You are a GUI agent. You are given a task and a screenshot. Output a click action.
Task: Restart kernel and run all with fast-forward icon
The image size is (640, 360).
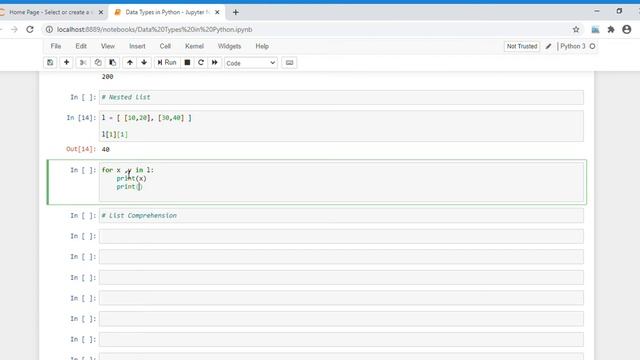click(215, 63)
